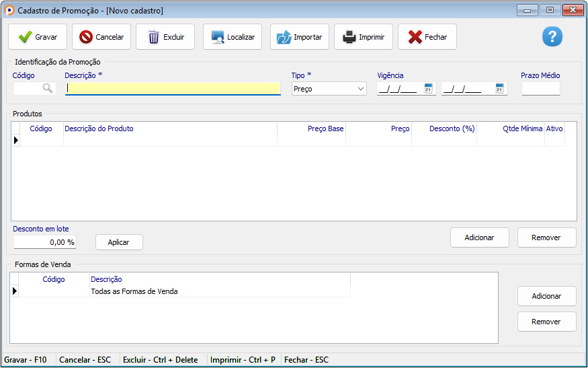This screenshot has height=368, width=588.
Task: Click the magnifier in the Código field
Action: pos(48,88)
